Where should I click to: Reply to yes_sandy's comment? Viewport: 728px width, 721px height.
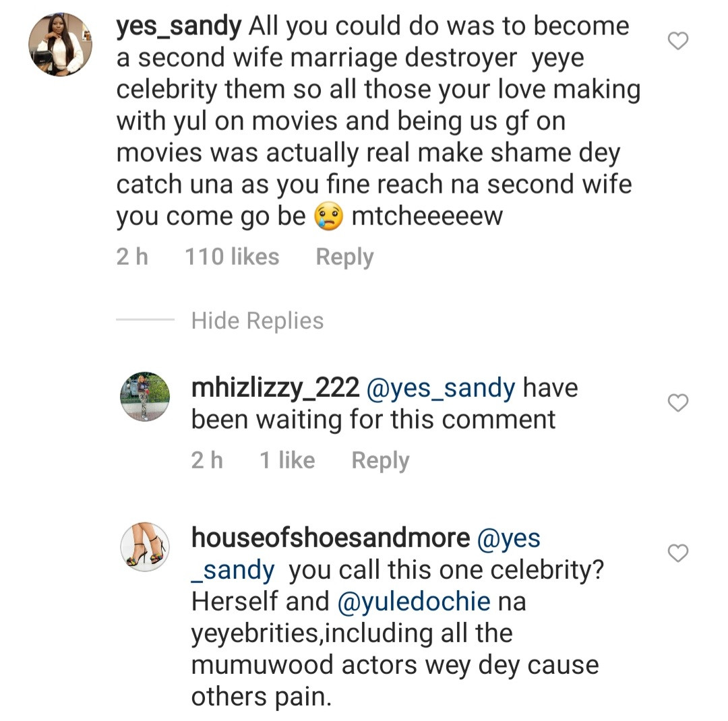click(x=344, y=256)
